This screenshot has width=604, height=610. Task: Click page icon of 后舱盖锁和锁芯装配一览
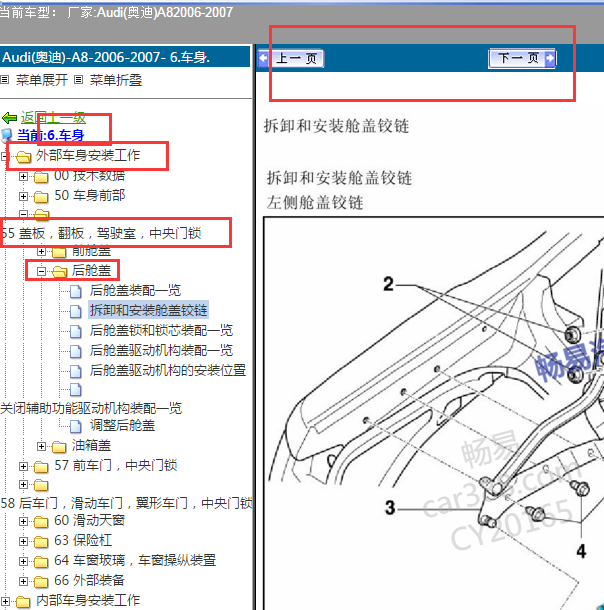[x=75, y=331]
